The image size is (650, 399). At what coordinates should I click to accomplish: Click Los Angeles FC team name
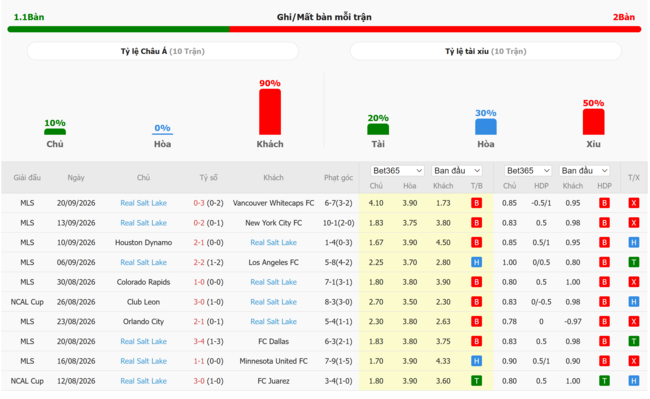coord(274,262)
